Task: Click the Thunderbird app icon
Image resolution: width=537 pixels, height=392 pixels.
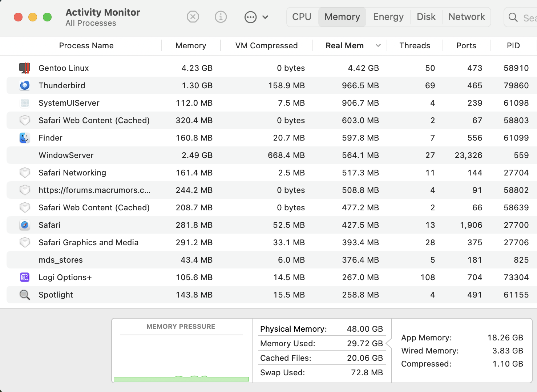Action: click(25, 85)
